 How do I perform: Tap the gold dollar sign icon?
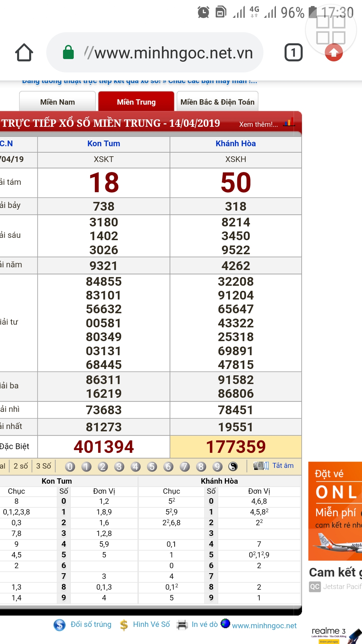point(124,625)
